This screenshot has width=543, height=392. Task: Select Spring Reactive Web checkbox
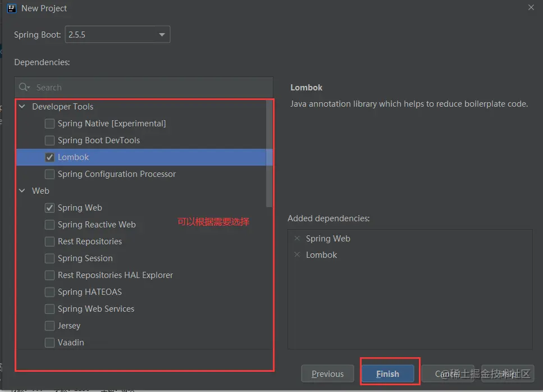click(49, 225)
